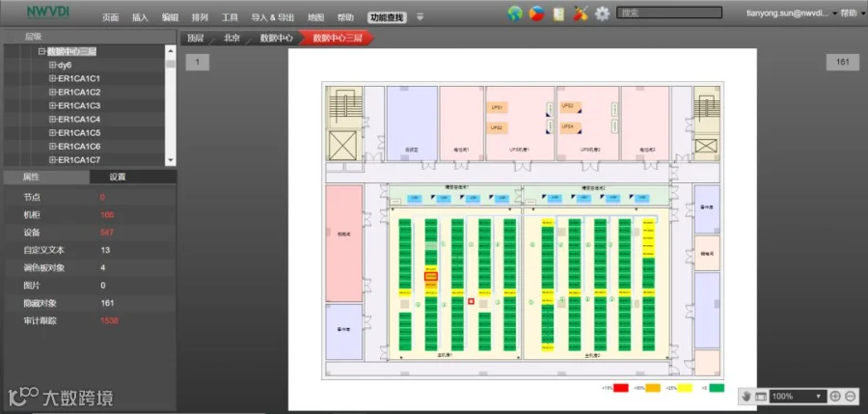Click the 审计跟踪 count 1538
This screenshot has height=414, width=868.
109,320
